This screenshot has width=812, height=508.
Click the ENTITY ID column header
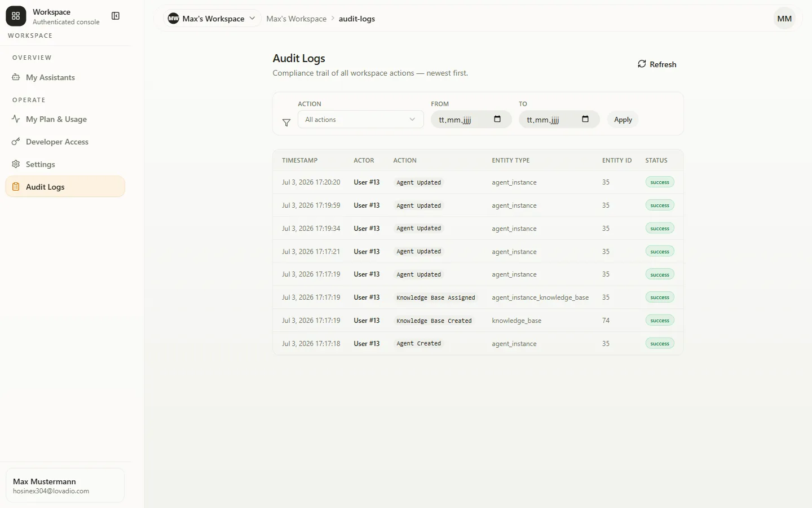click(x=617, y=160)
